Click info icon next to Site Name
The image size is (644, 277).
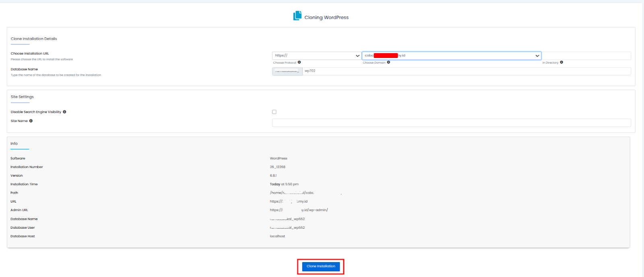click(x=31, y=121)
